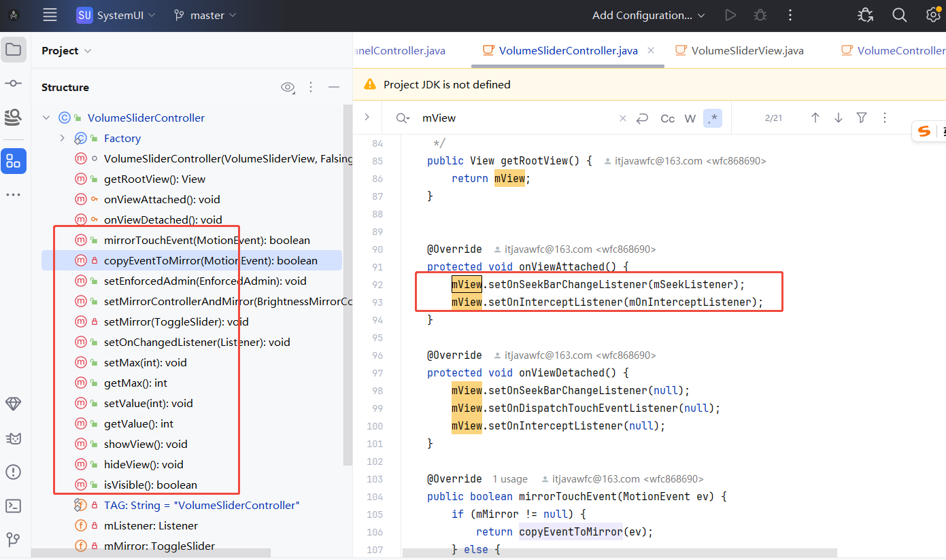Open the Structure tool window icon
This screenshot has height=560, width=946.
(x=14, y=161)
